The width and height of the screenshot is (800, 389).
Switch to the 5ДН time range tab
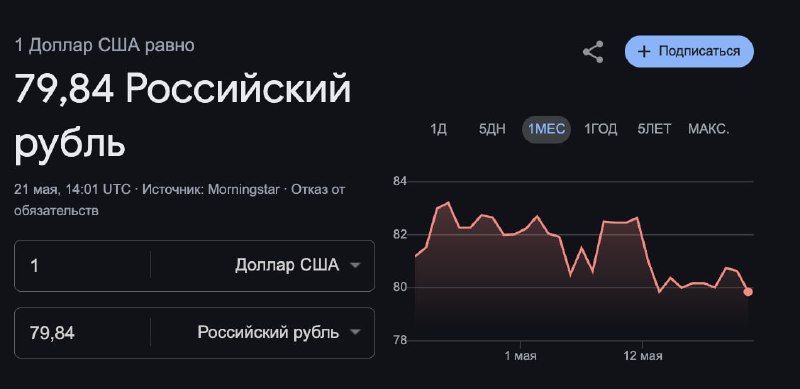[x=492, y=129]
